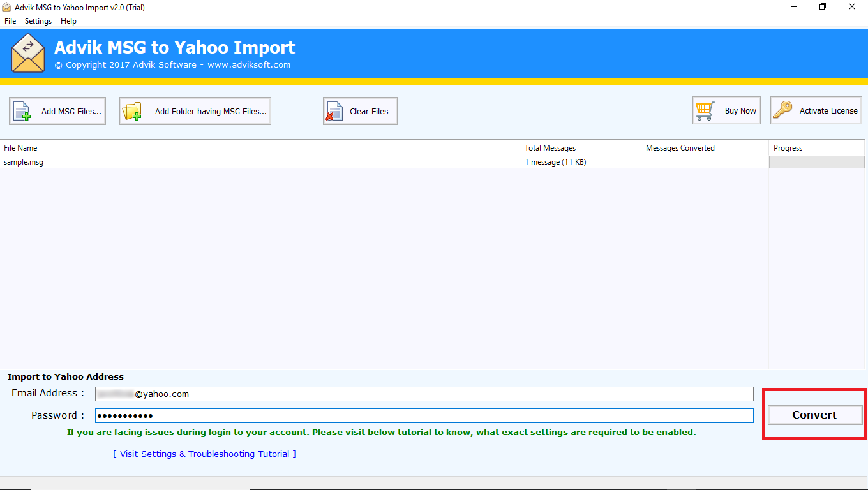This screenshot has height=490, width=868.
Task: Click the shopping cart icon
Action: tap(705, 110)
